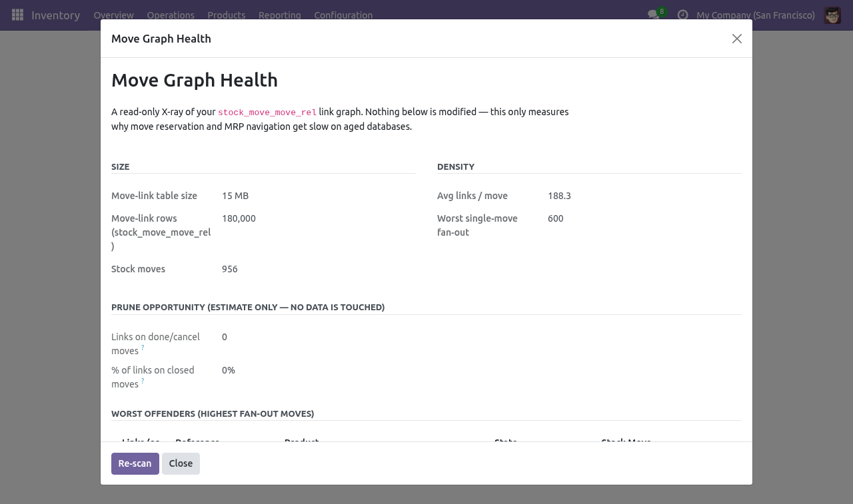Click the Re-scan button

point(135,463)
